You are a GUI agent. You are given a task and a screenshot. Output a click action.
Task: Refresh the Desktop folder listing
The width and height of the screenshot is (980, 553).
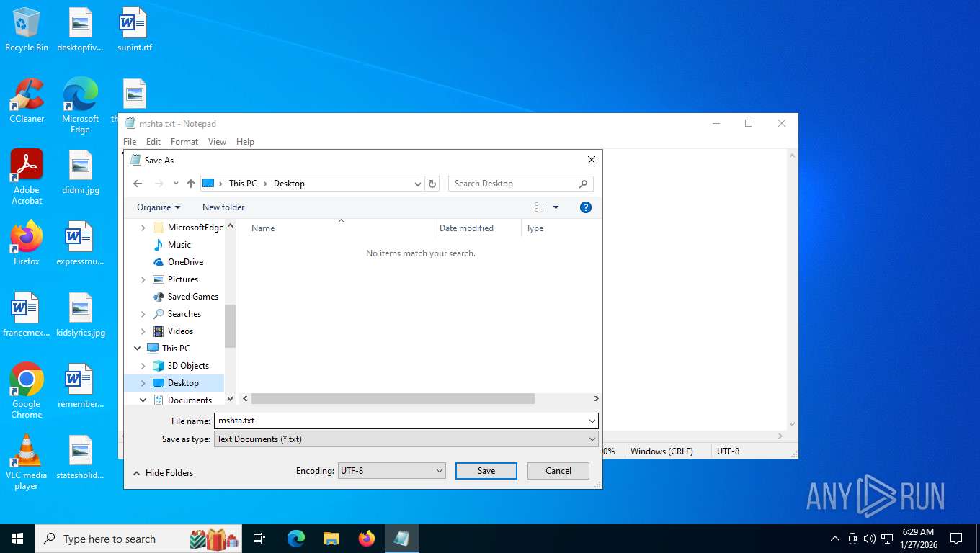tap(432, 184)
